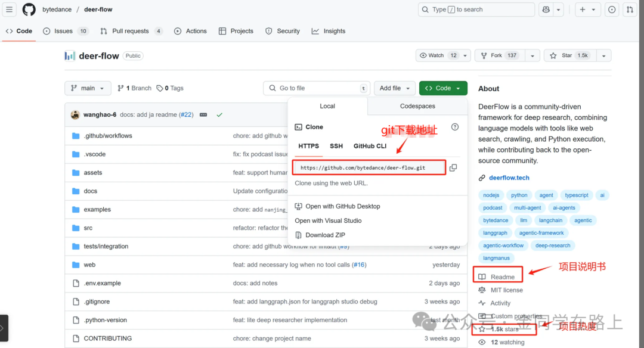Screen dimensions: 644x348
Task: Open the deerflow.tech website link
Action: click(x=509, y=178)
